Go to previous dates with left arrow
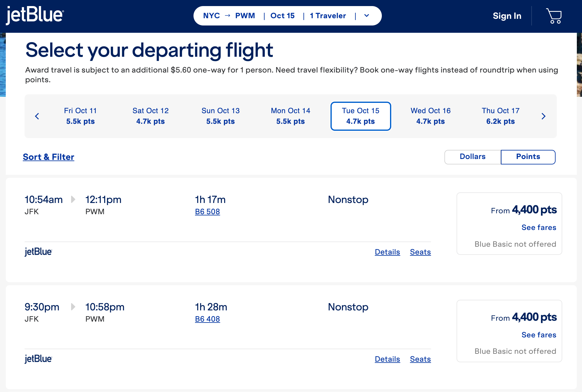Screen dimensions: 582x392 coord(37,116)
